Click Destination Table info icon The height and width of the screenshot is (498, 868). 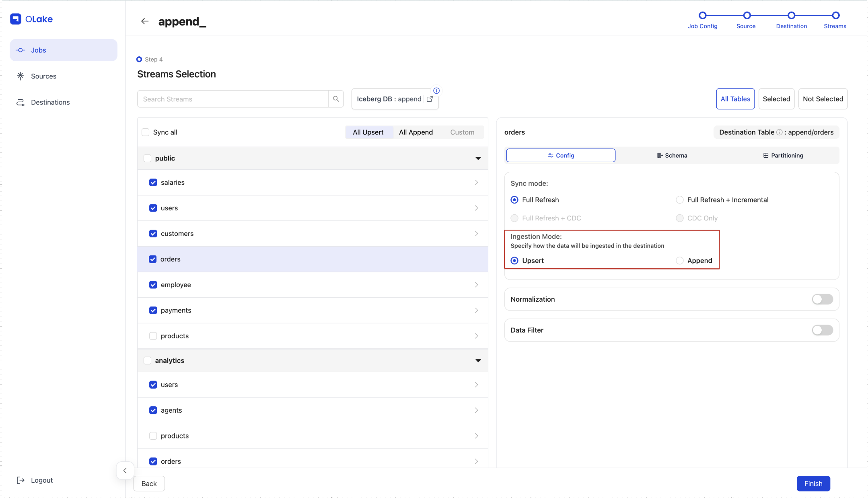779,132
